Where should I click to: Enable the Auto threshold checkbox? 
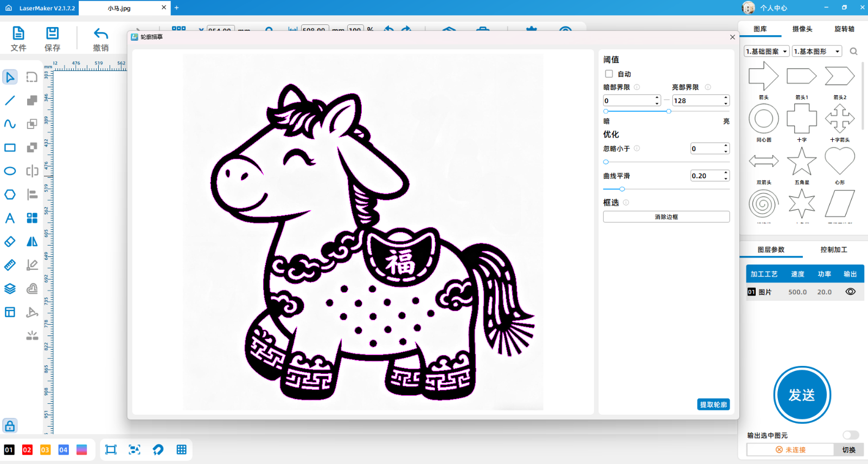click(x=609, y=74)
